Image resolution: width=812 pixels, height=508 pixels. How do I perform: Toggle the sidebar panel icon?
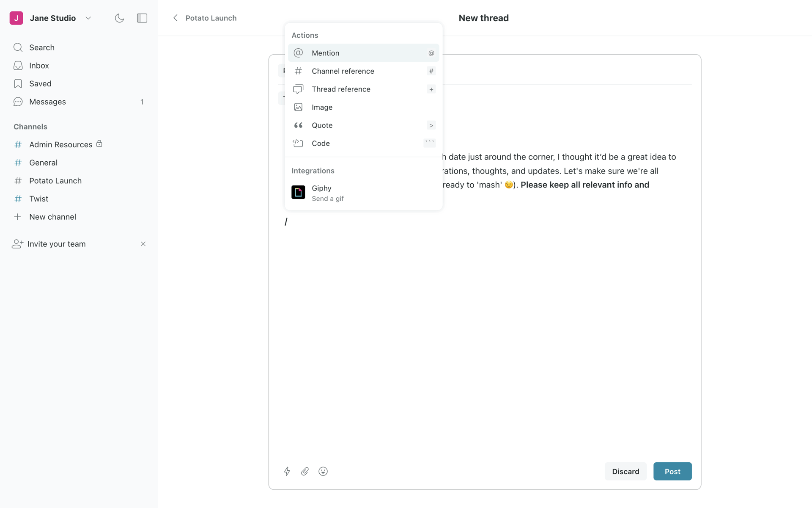pos(142,18)
